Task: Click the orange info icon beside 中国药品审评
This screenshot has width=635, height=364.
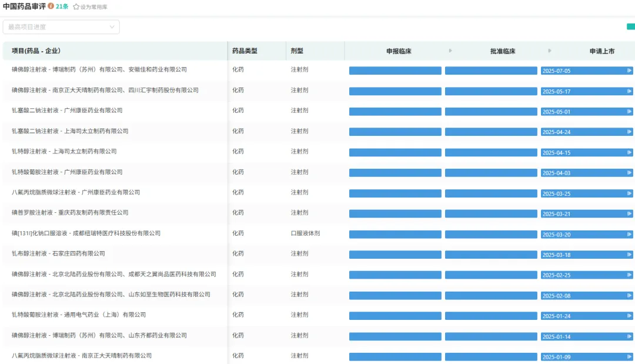Action: coord(51,6)
